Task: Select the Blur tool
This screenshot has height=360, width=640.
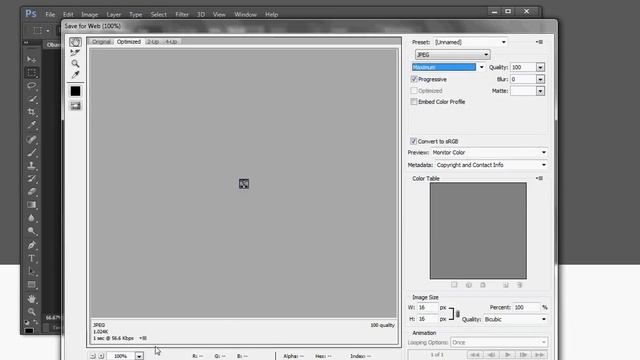Action: (x=31, y=218)
